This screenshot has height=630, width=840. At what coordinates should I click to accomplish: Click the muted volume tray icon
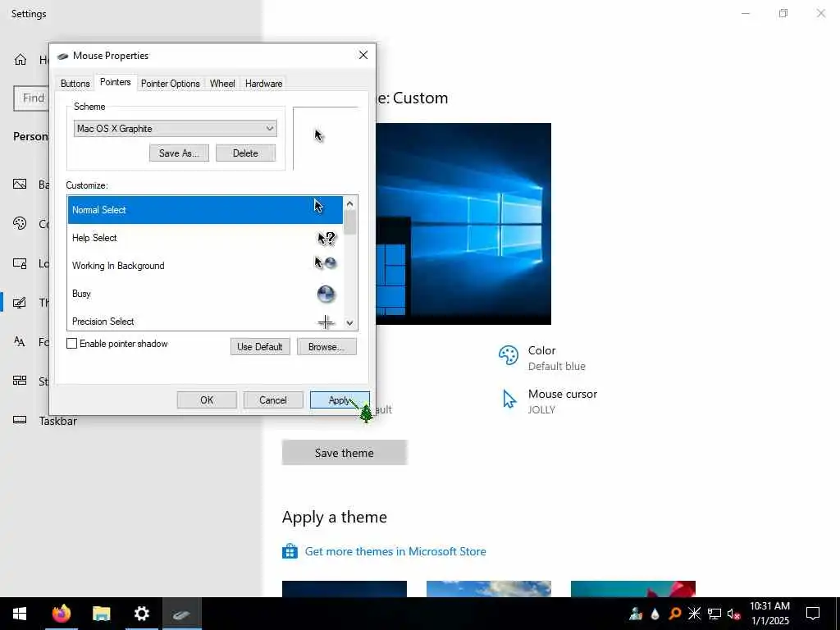pos(733,614)
